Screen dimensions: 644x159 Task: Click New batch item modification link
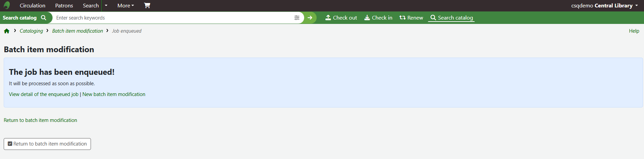tap(114, 94)
